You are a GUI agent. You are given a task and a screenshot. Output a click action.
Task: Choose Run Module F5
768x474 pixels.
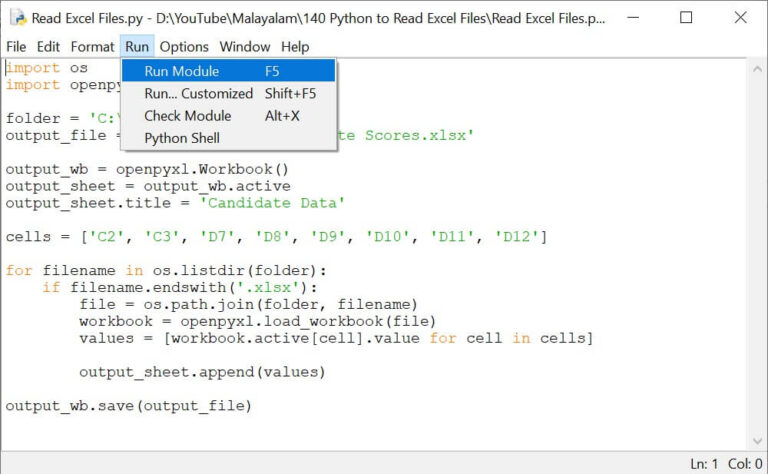[228, 71]
